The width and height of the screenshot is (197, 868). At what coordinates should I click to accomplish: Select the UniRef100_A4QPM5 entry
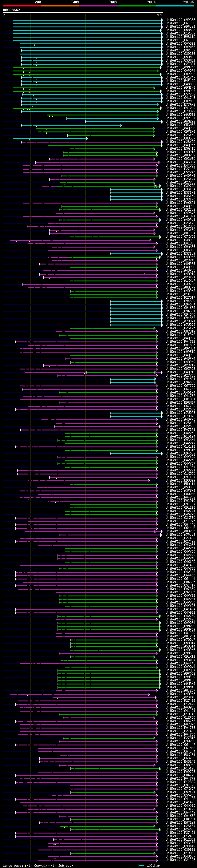click(180, 145)
